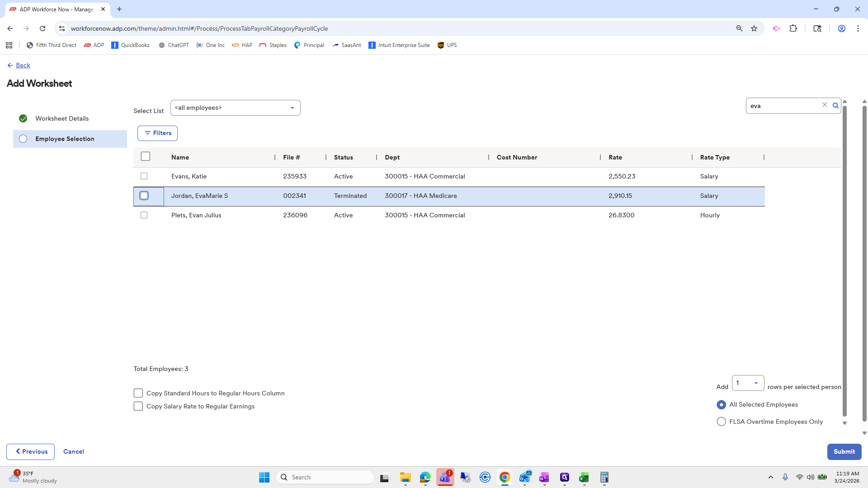Enable Copy Standard Hours to Regular Hours
The width and height of the screenshot is (868, 488).
pos(138,393)
